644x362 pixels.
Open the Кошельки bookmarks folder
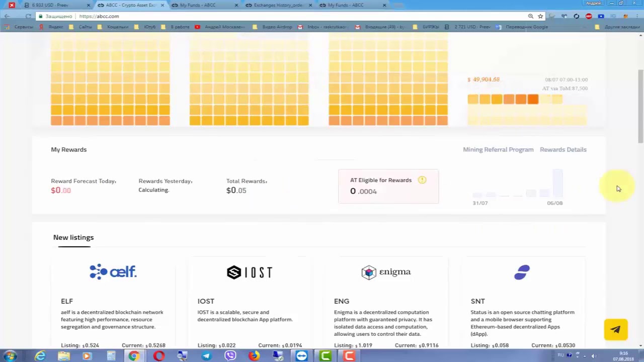(x=113, y=27)
